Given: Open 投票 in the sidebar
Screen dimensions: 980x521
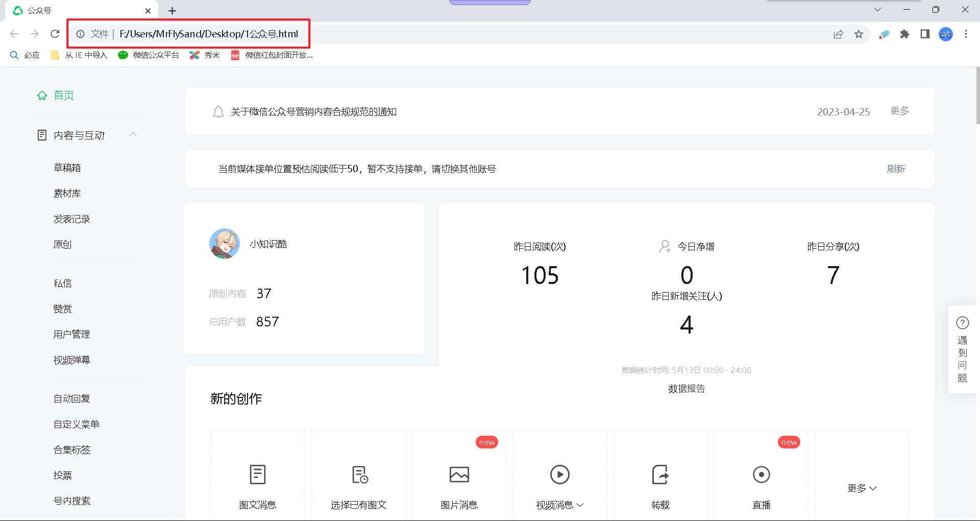Looking at the screenshot, I should coord(63,476).
